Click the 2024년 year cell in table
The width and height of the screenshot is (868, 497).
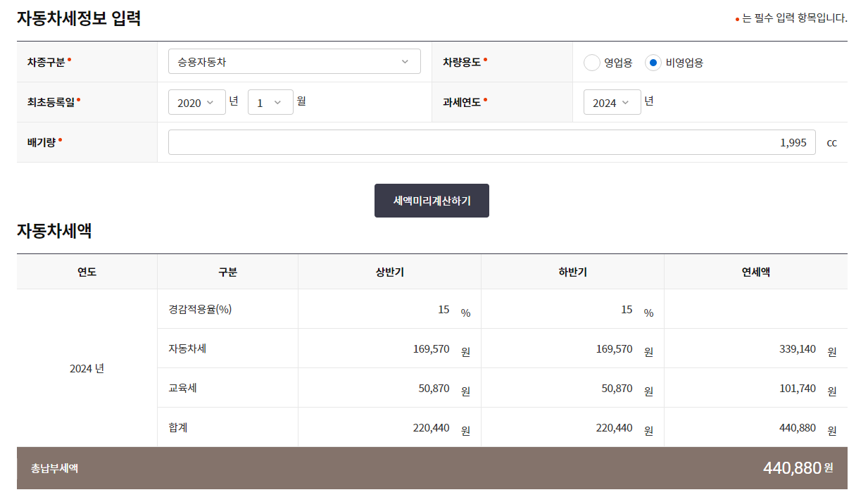pos(87,367)
